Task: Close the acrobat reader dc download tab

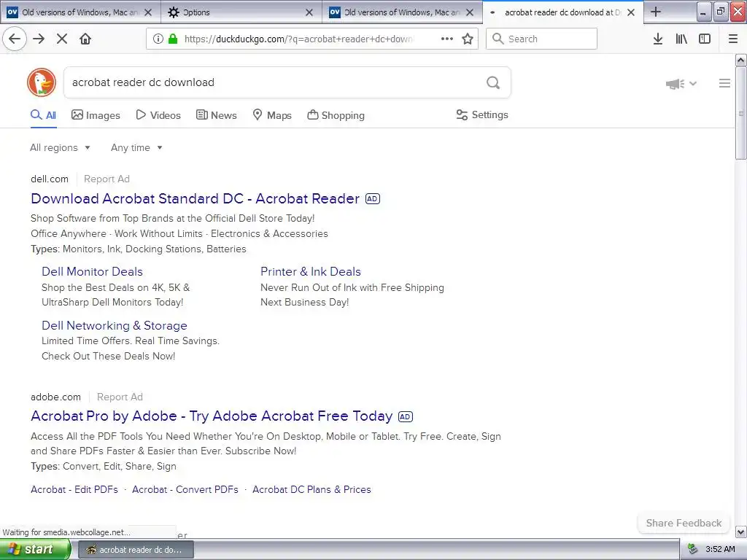Action: [x=631, y=12]
